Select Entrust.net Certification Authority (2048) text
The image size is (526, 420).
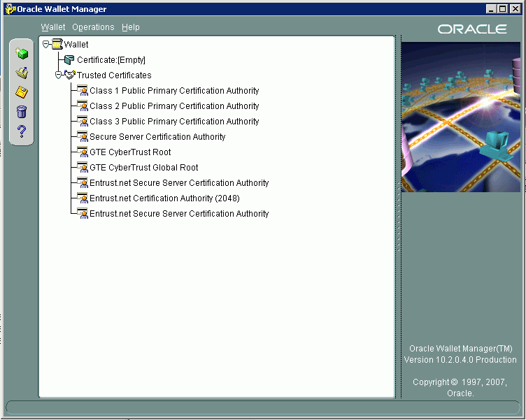(164, 198)
